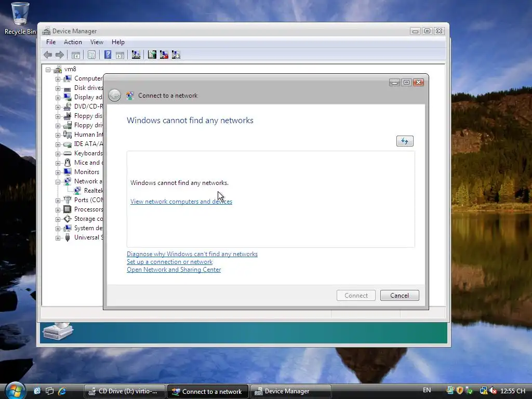The image size is (532, 399).
Task: Click drive icon in CD Drive window
Action: coord(58,331)
